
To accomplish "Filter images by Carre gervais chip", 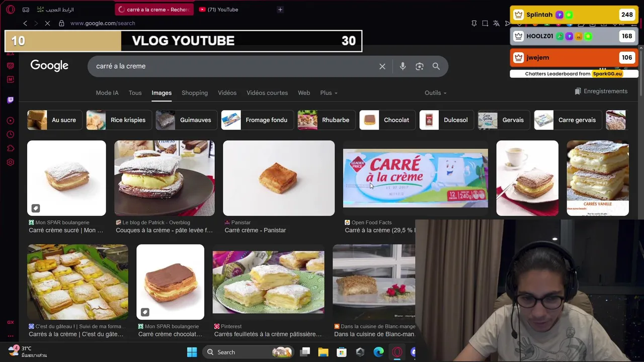I will pos(568,120).
